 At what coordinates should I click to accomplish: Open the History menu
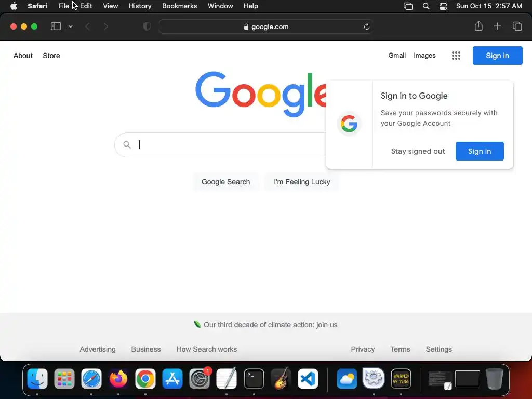click(x=140, y=6)
